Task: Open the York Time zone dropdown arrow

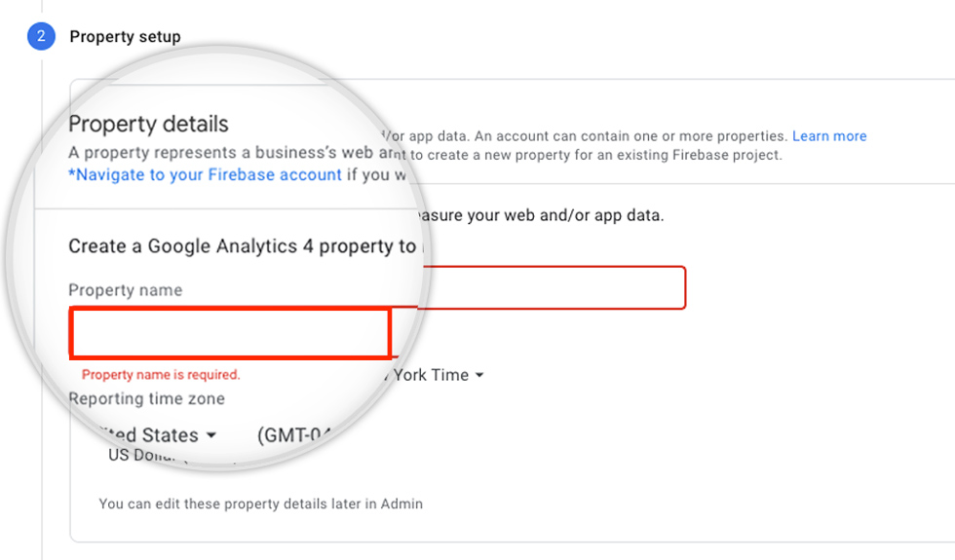Action: (x=479, y=376)
